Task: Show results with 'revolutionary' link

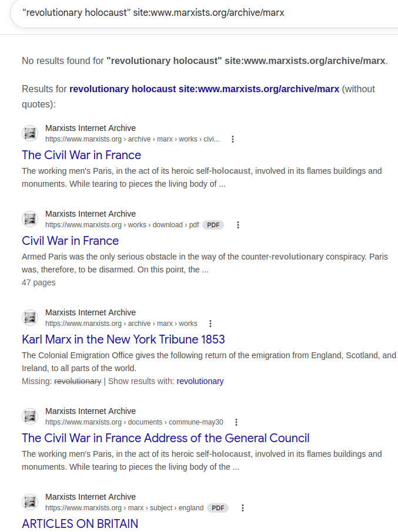Action: click(x=200, y=381)
